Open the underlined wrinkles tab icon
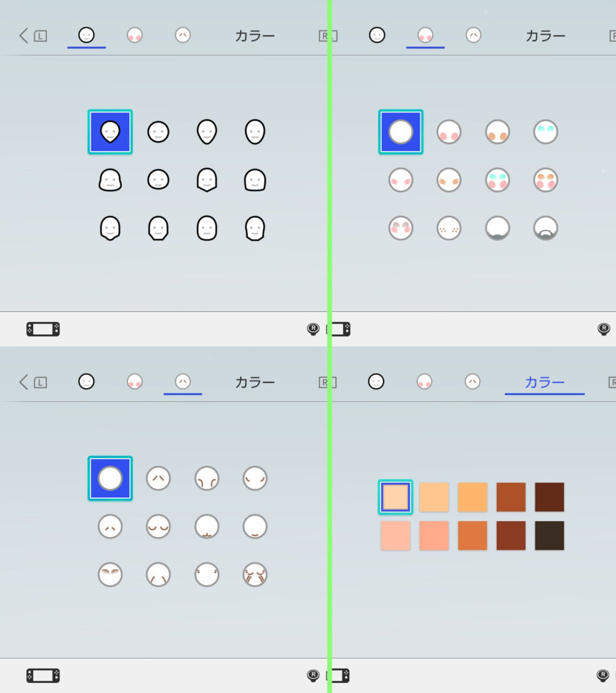The image size is (616, 693). pyautogui.click(x=183, y=382)
